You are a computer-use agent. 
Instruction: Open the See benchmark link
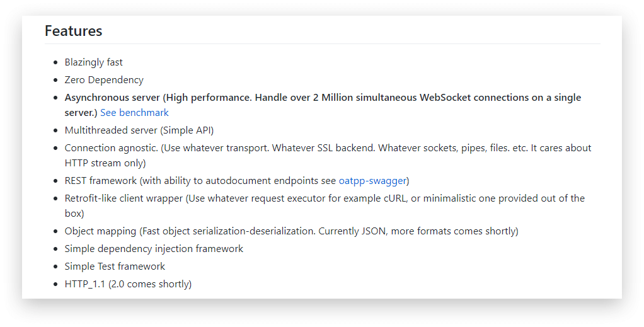[134, 113]
